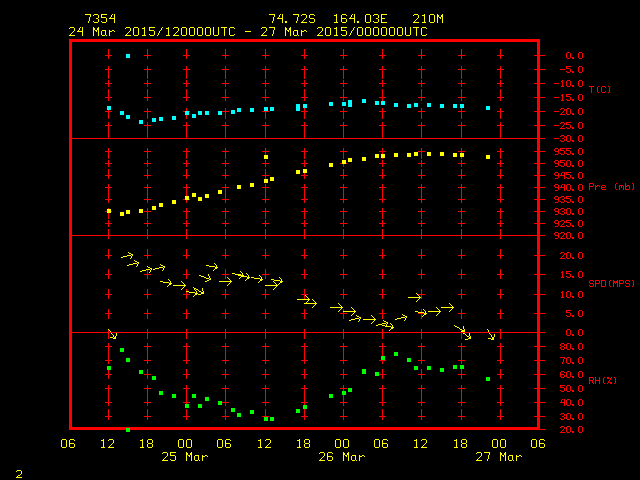Click the elevation label 210M
The height and width of the screenshot is (480, 640).
pyautogui.click(x=428, y=19)
